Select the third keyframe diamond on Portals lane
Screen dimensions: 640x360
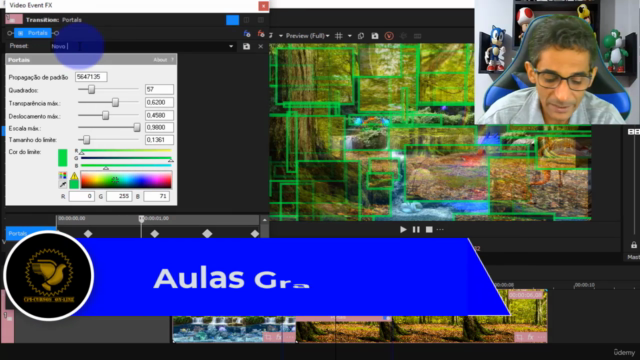(x=207, y=234)
